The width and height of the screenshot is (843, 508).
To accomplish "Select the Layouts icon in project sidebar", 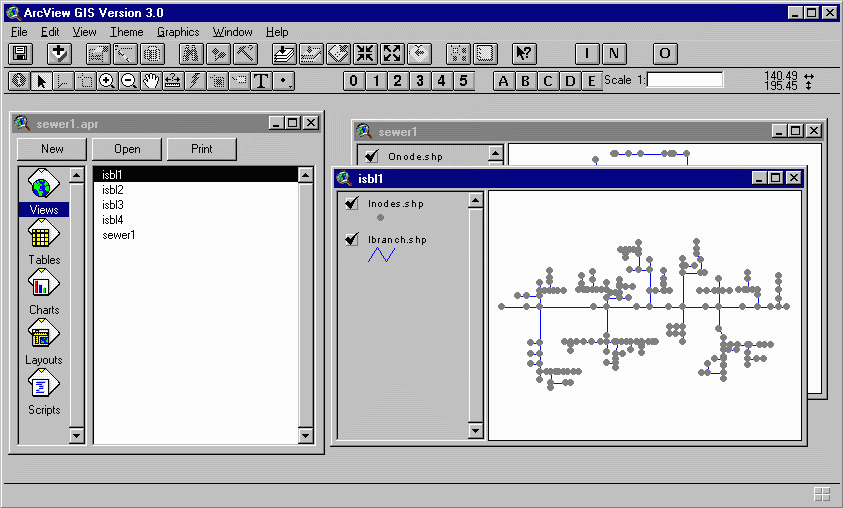I will pos(44,343).
